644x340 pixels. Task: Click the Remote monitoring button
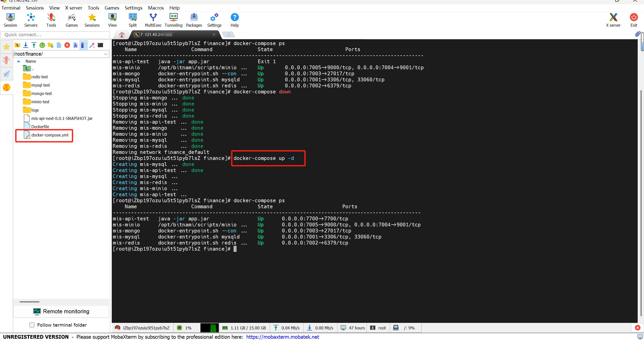61,311
